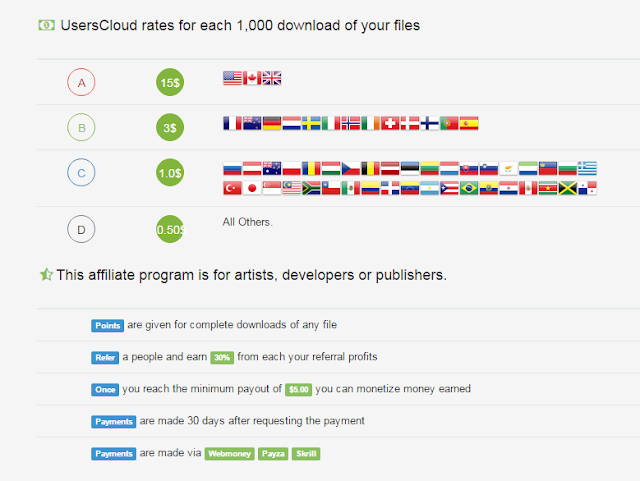The image size is (640, 481).
Task: Click the Switzerland flag
Action: coord(390,123)
